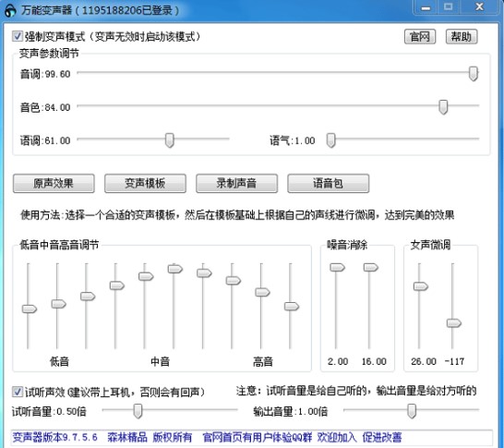
Task: Click the fourth equalizer band slider thumb
Action: click(x=117, y=285)
